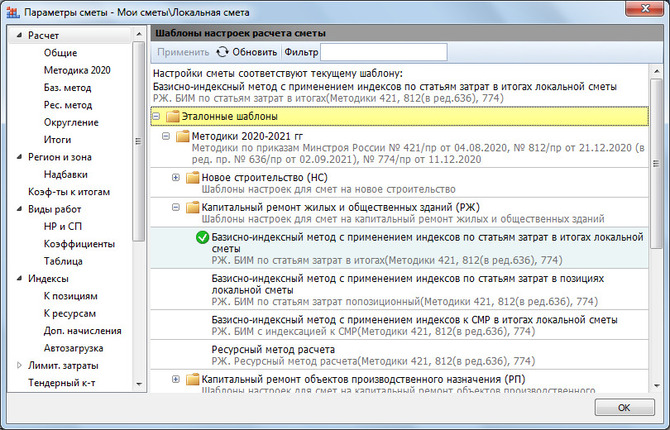Viewport: 670px width, 430px height.
Task: Open the Тендерный к-т page
Action: [x=62, y=383]
